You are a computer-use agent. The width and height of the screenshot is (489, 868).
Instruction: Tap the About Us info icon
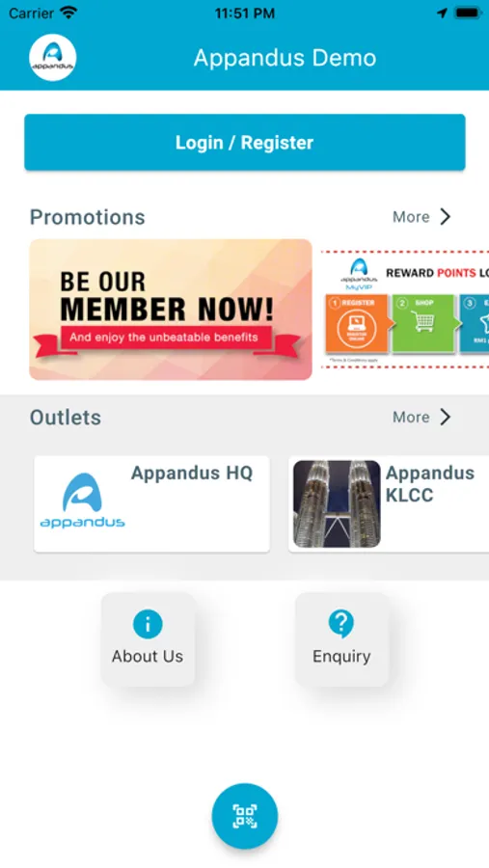click(148, 624)
